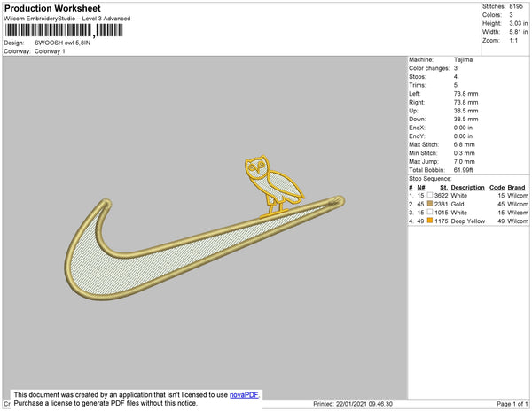Click the Left value '73.8 mm'
This screenshot has height=411, width=532.
[465, 94]
